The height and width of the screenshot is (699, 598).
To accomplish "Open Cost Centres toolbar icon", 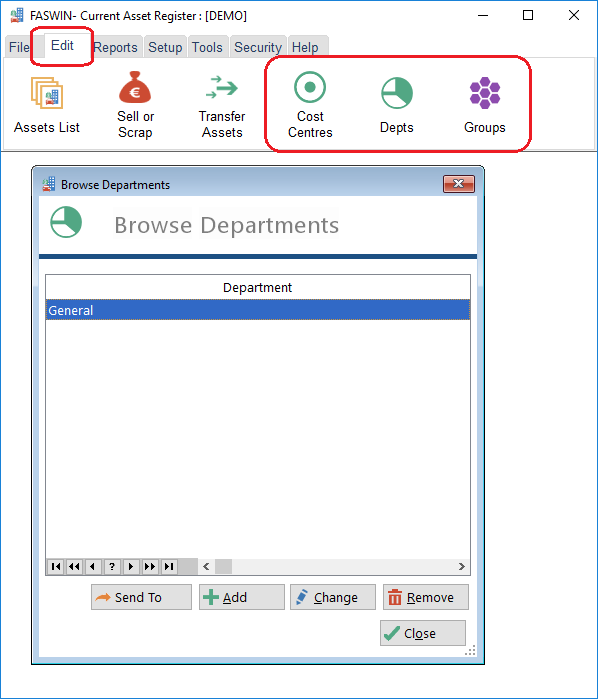I will [310, 87].
